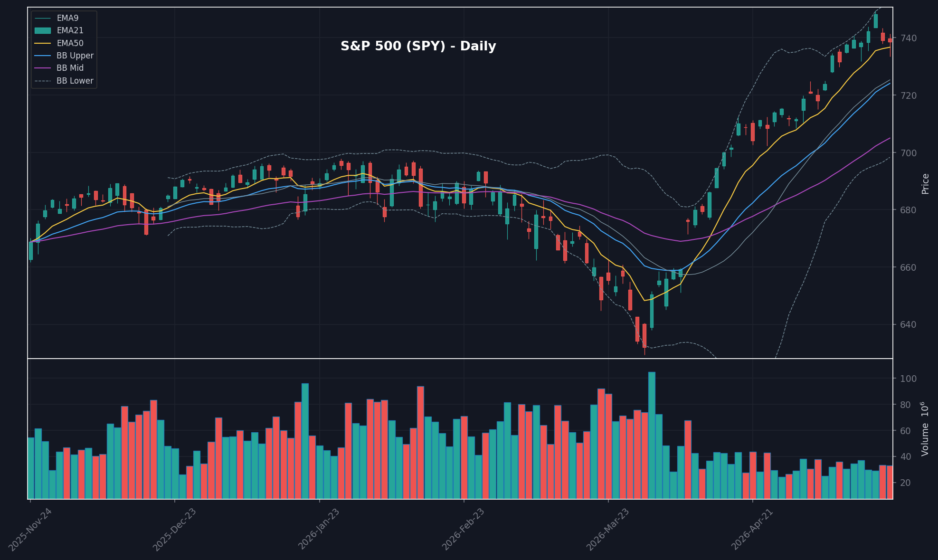Click the Price axis label
The height and width of the screenshot is (560, 938).
(925, 184)
